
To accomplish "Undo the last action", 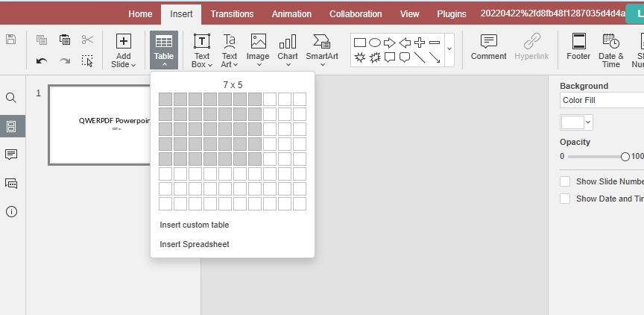I will point(42,61).
